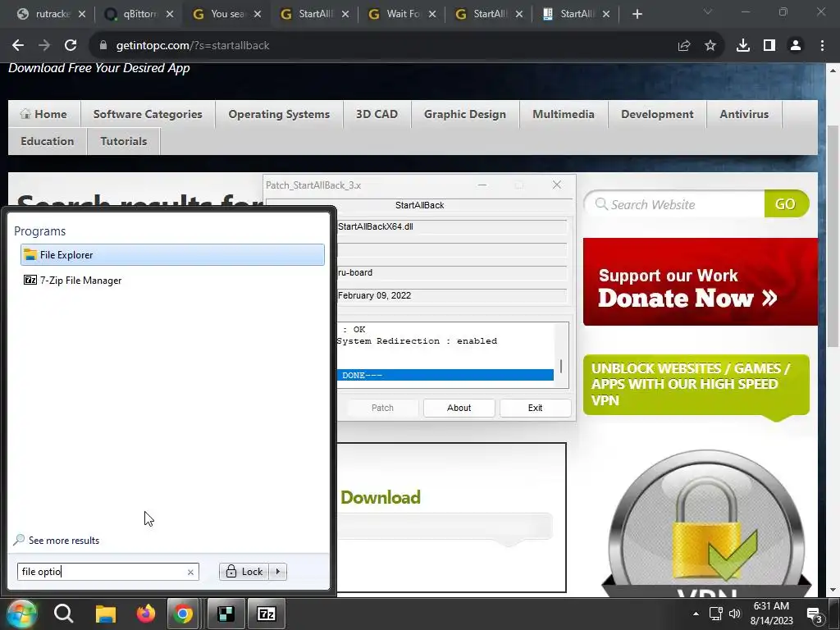
Task: Click About in the Patch window
Action: coord(459,408)
